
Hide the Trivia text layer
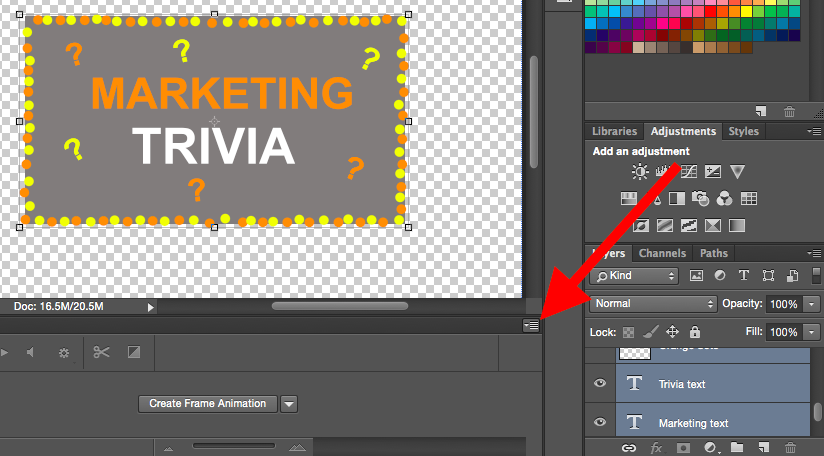pos(600,383)
